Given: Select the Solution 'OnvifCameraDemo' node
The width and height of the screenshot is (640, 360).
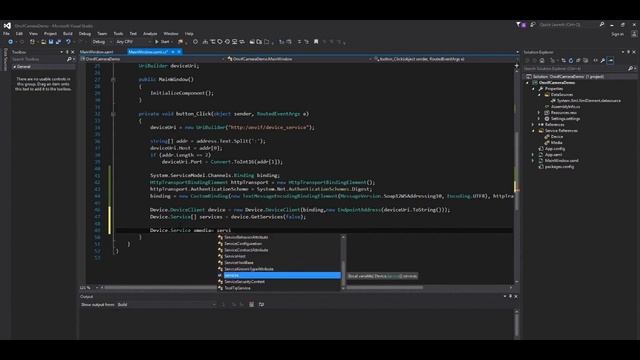Looking at the screenshot, I should (568, 76).
